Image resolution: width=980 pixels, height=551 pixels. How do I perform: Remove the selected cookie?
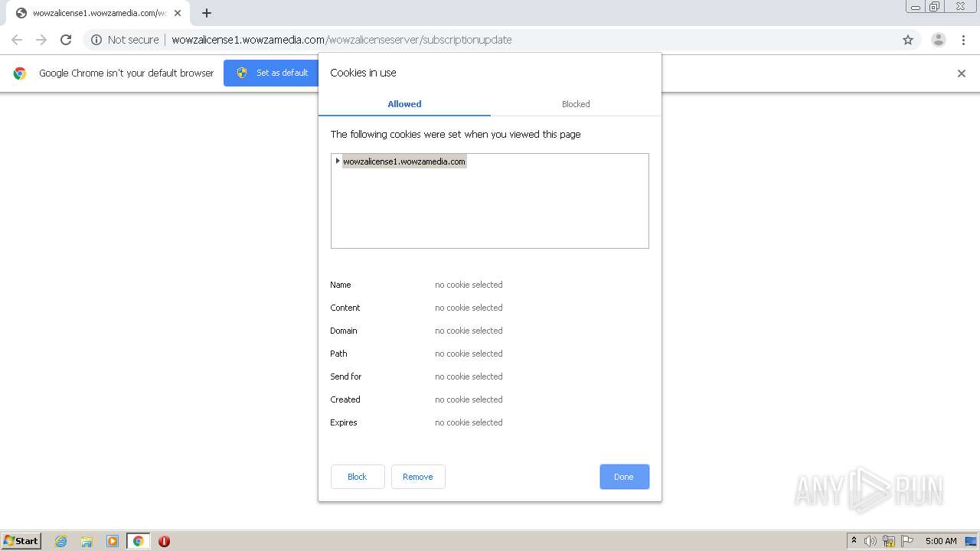[x=418, y=477]
